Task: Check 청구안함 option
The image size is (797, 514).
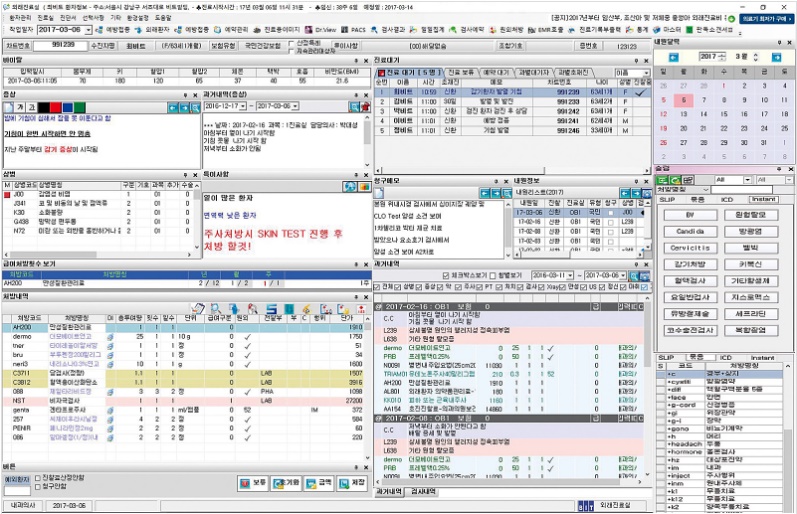Action: pos(38,487)
